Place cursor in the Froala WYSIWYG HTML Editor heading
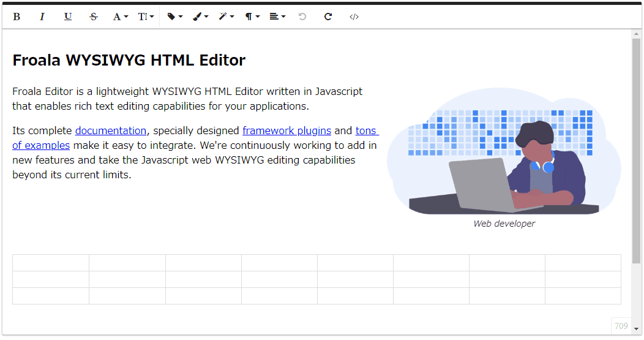Viewport: 644px width, 340px height. pyautogui.click(x=129, y=60)
